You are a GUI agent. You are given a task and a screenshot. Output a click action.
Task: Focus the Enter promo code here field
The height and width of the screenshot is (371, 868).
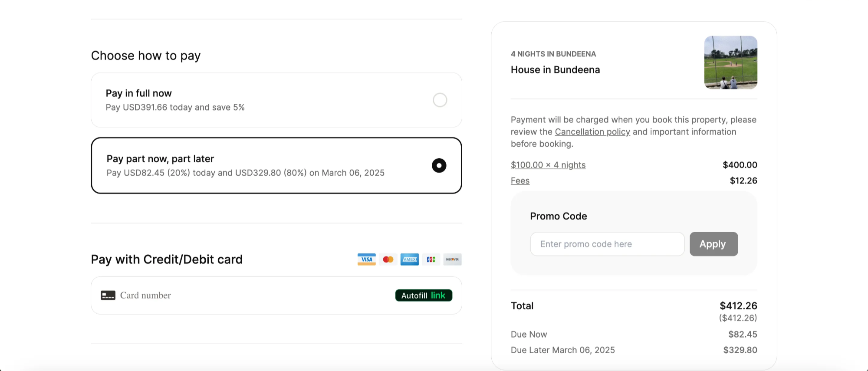pyautogui.click(x=607, y=244)
